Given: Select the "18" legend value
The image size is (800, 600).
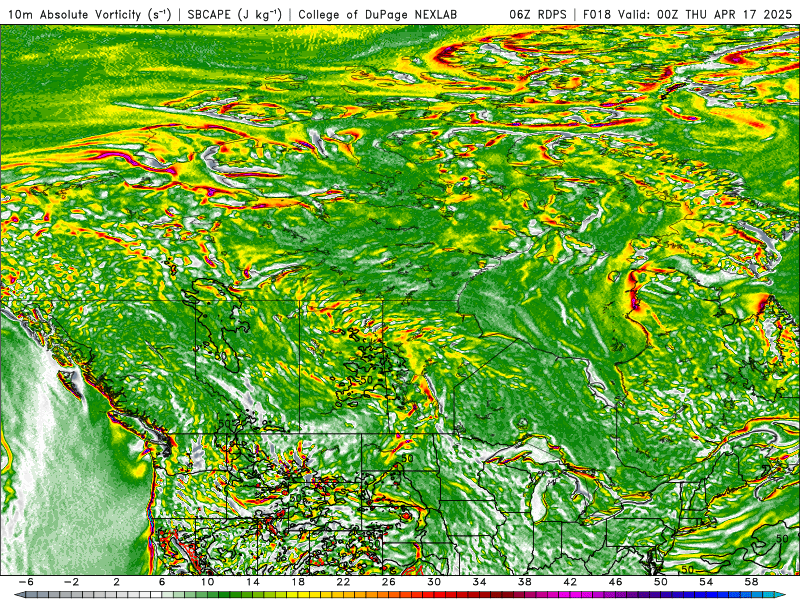Looking at the screenshot, I should click(x=298, y=582).
